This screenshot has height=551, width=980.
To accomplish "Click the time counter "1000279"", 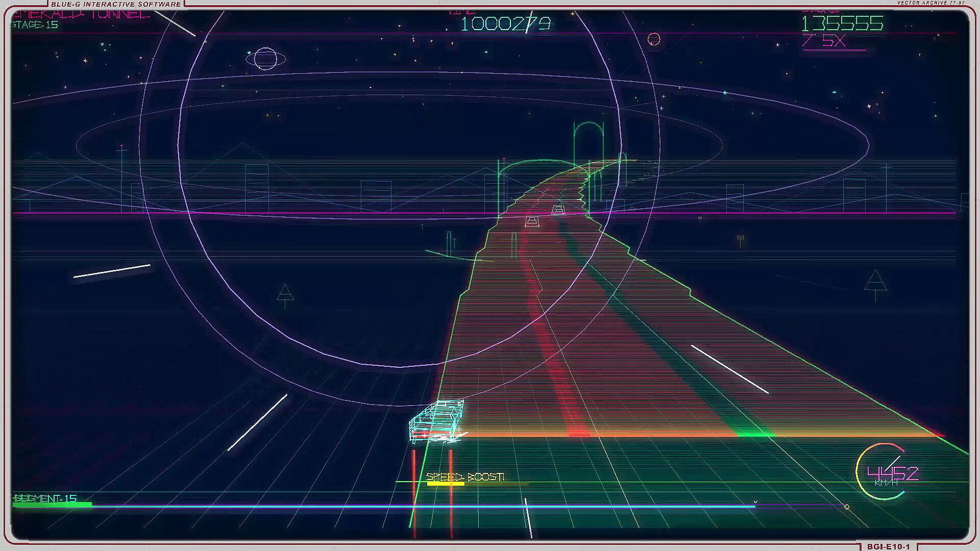I will coord(506,23).
